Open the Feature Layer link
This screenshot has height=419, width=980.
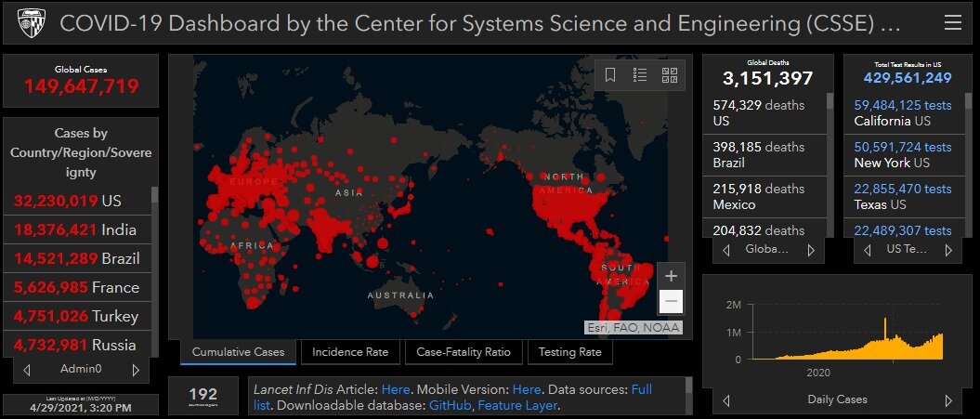516,405
